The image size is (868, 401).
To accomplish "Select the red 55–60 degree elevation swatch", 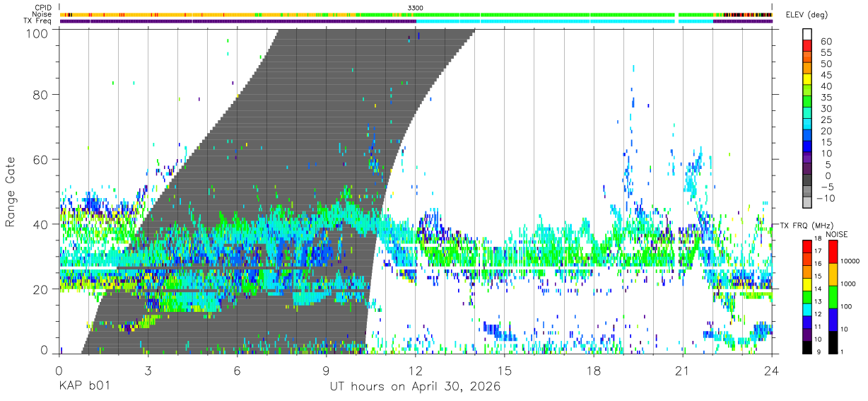I will click(x=808, y=46).
